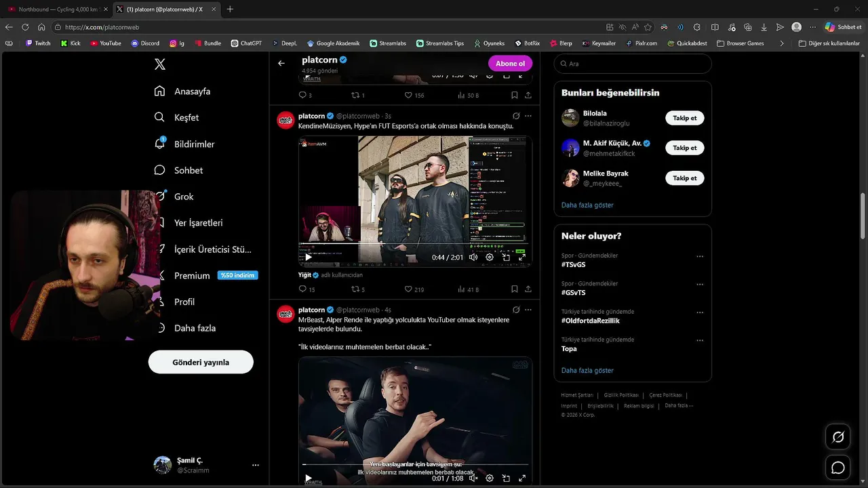Expand bookmarks bar overflow chevron
Viewport: 868px width, 488px height.
(782, 43)
